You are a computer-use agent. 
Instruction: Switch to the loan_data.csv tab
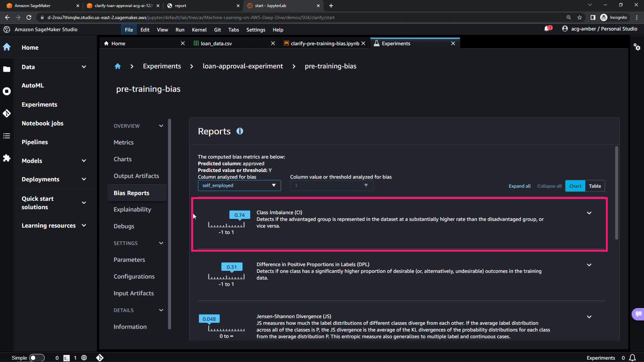pyautogui.click(x=216, y=44)
